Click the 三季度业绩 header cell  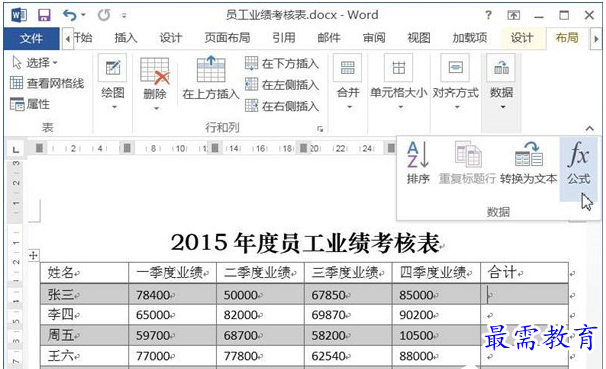pyautogui.click(x=348, y=273)
